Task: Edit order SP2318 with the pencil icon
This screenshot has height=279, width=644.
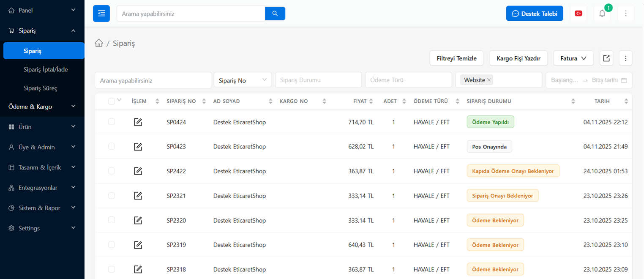Action: pyautogui.click(x=138, y=269)
